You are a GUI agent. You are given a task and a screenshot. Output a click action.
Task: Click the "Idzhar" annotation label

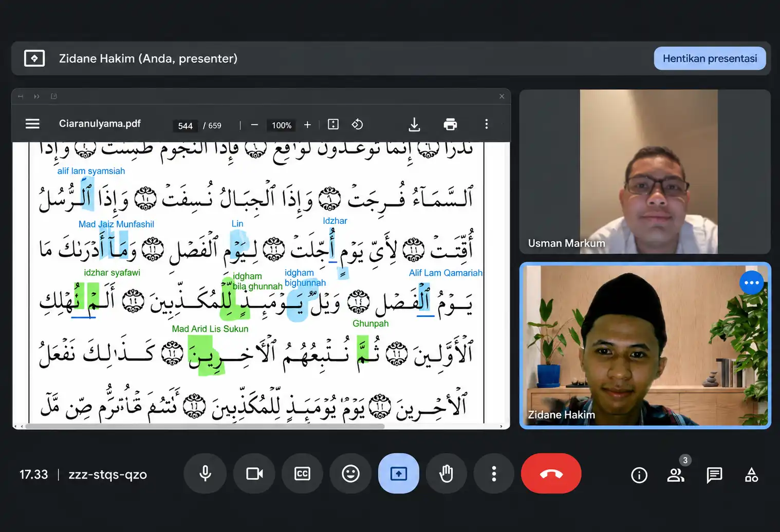tap(335, 221)
